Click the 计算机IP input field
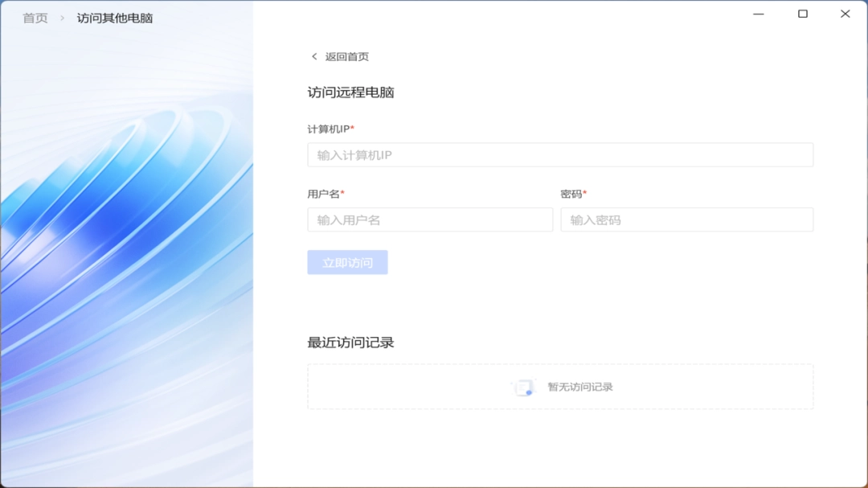The height and width of the screenshot is (488, 868). click(x=560, y=154)
